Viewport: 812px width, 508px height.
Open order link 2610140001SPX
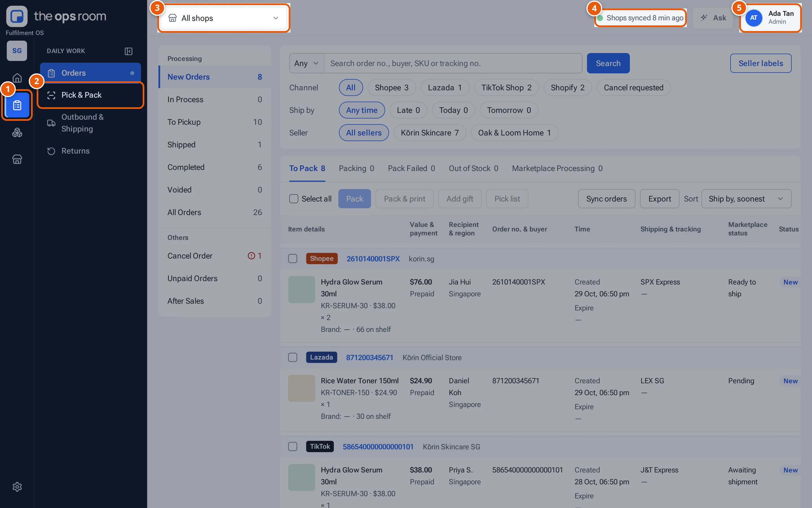373,258
